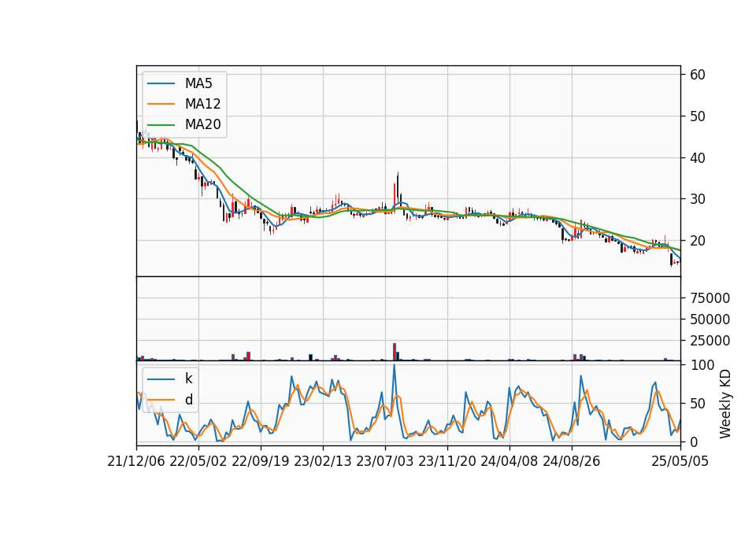Click the 23/11/20 date label

pos(447,461)
